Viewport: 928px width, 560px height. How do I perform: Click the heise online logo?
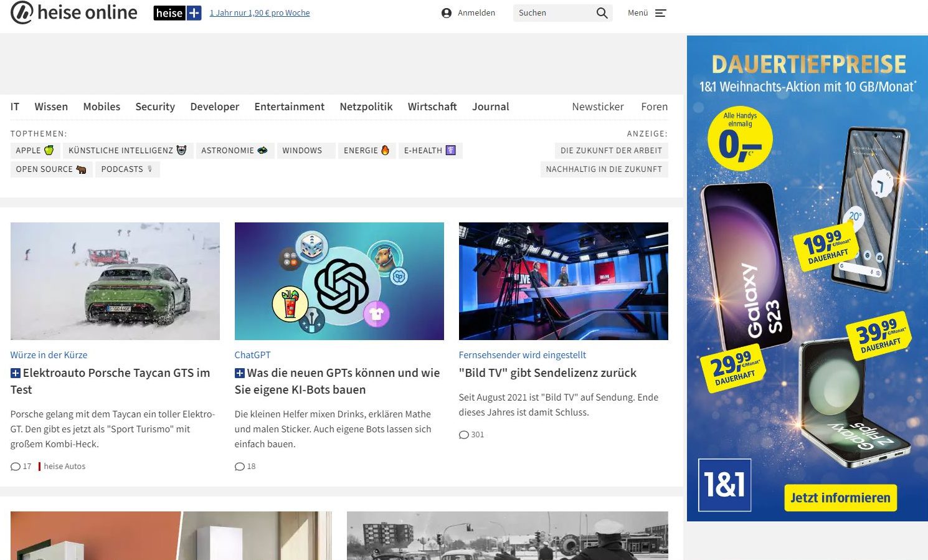click(74, 12)
